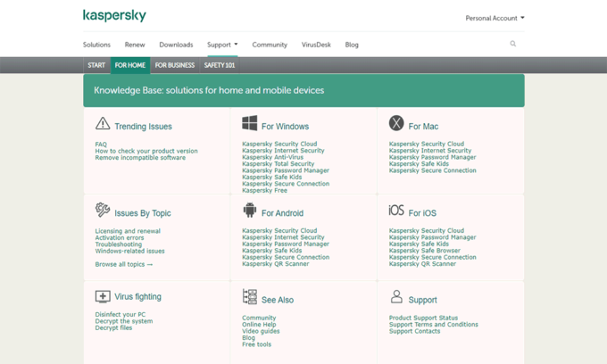Open Kaspersky Anti-Virus for Windows
The image size is (607, 364).
pos(273,157)
